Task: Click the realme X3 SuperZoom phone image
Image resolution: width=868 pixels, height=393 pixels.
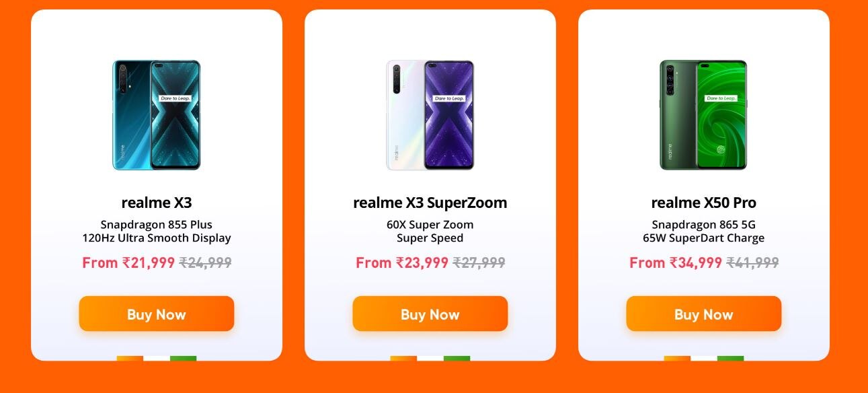Action: tap(430, 114)
